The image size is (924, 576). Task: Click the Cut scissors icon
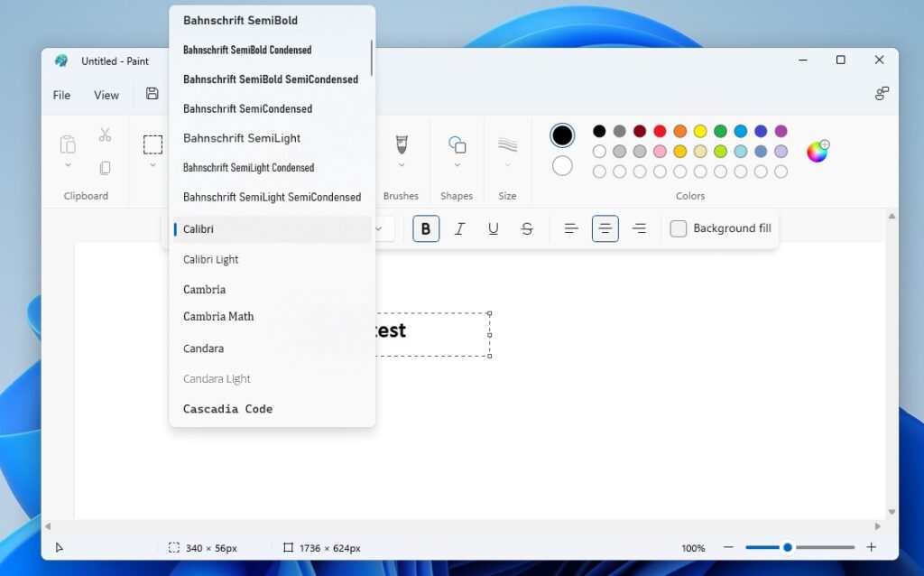[105, 135]
